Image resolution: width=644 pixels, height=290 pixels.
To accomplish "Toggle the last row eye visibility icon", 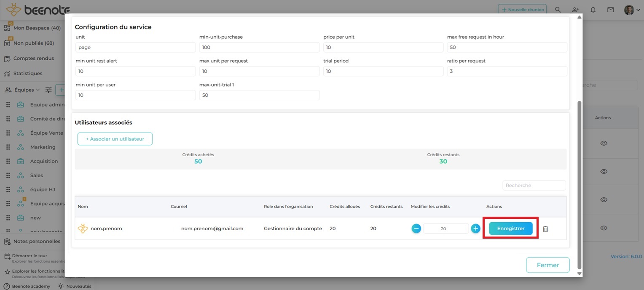I will click(x=604, y=228).
